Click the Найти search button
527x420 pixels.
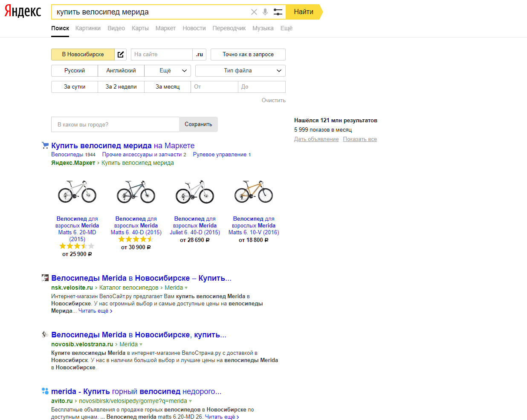304,12
